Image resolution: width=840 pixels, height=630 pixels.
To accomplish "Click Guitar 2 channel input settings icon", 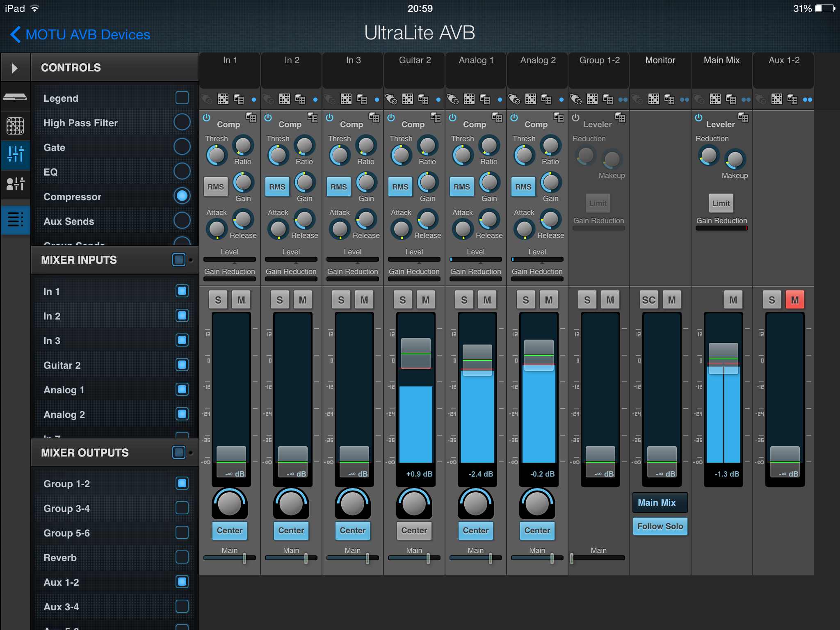I will coord(391,99).
